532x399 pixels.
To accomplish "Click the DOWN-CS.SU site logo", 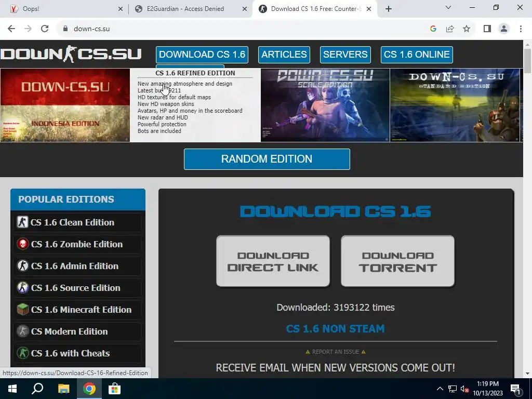I will pyautogui.click(x=71, y=54).
